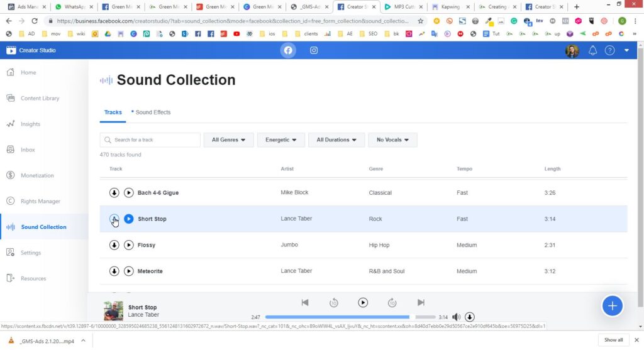
Task: Click the Creator Studio logo
Action: (31, 50)
